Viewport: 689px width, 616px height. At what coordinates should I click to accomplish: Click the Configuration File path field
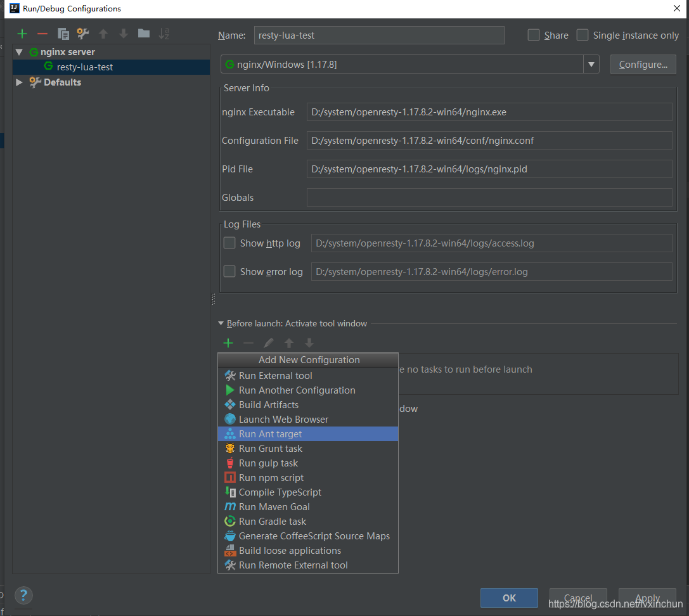(489, 141)
